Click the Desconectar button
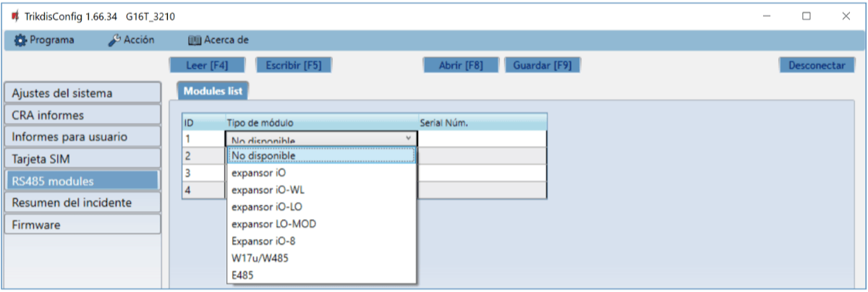 pyautogui.click(x=817, y=65)
